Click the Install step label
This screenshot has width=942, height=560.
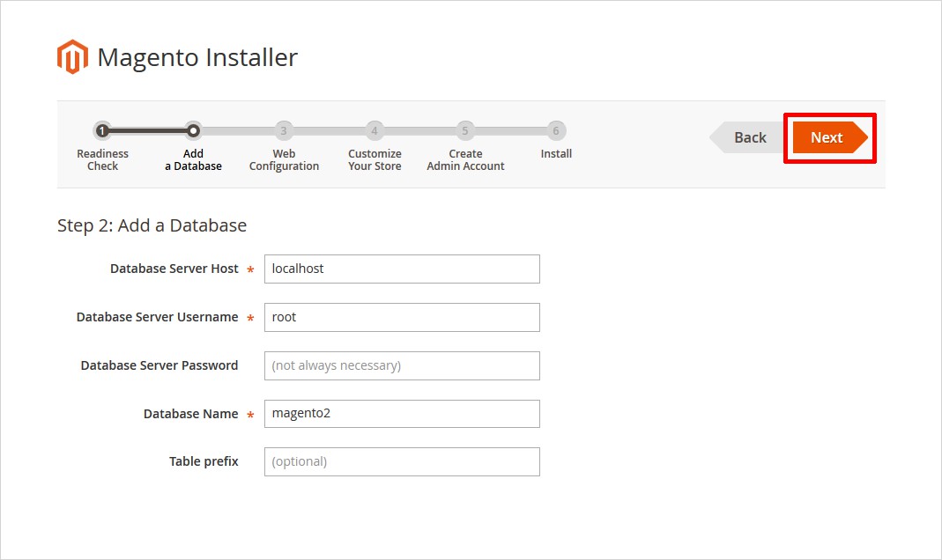click(556, 154)
